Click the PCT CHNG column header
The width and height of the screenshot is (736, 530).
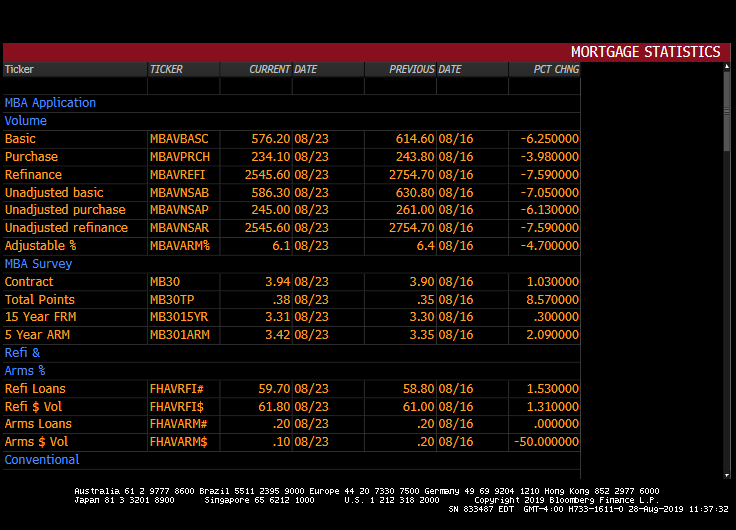coord(556,69)
